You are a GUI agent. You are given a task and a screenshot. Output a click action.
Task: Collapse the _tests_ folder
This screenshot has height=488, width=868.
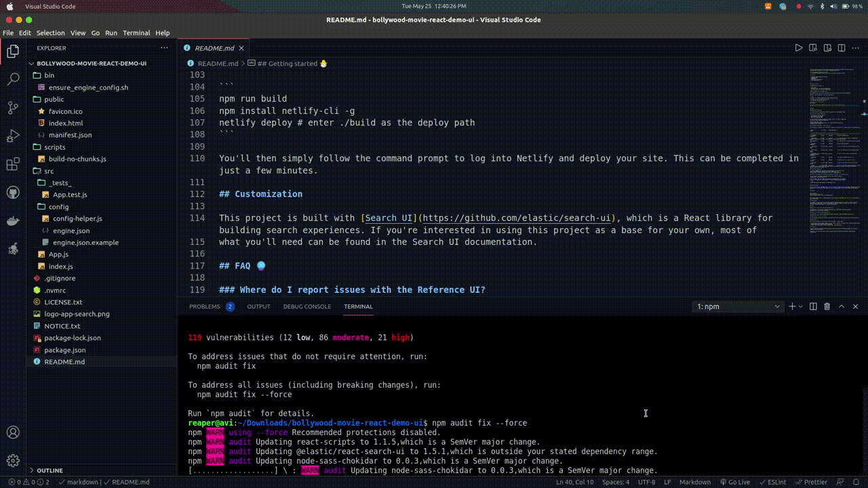(x=102, y=183)
